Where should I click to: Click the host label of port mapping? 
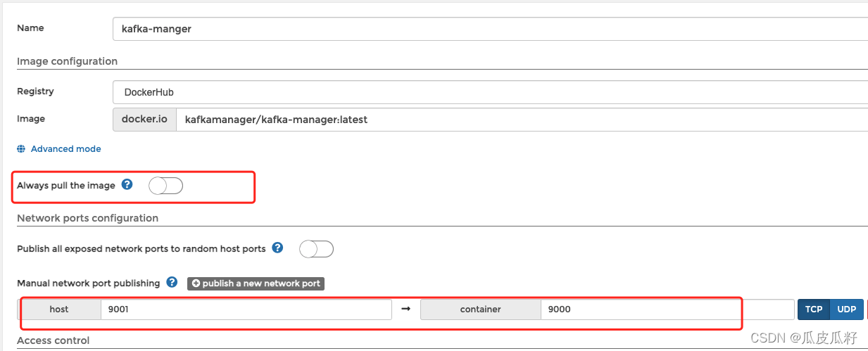(x=59, y=309)
